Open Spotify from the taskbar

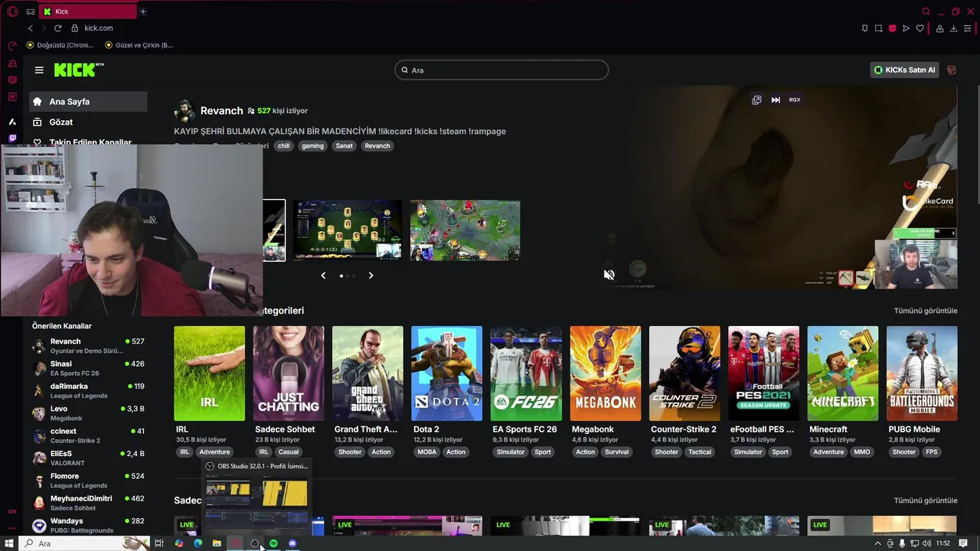coord(273,543)
